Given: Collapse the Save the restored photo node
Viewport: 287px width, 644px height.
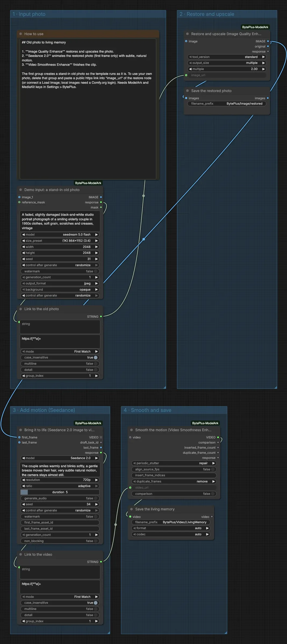Looking at the screenshot, I should [x=188, y=91].
